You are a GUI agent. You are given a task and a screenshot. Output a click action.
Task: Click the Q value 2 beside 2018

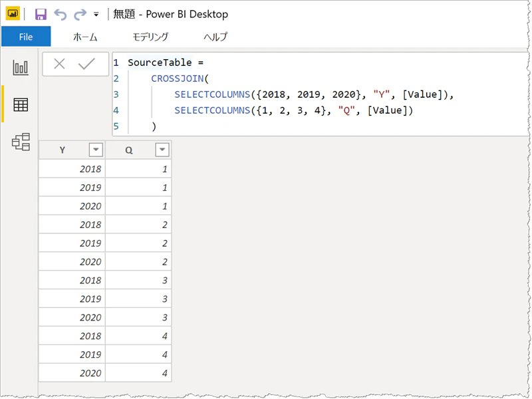138,225
